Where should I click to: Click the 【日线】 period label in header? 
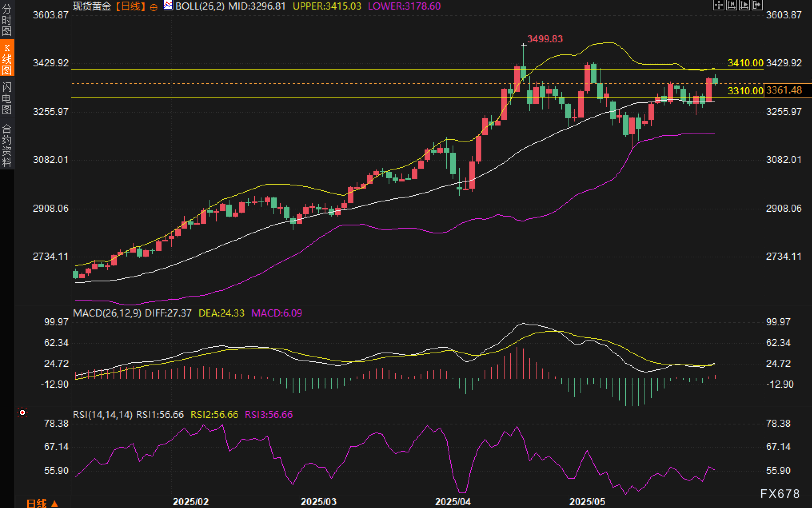[x=130, y=6]
